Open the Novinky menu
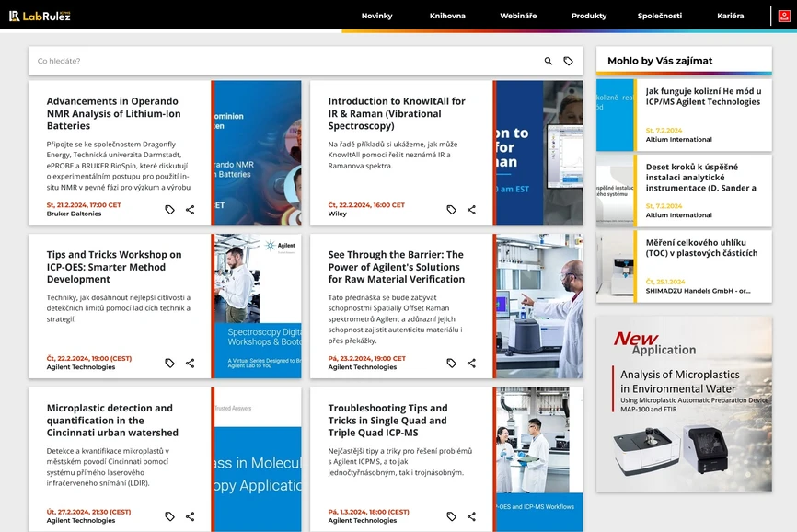This screenshot has width=797, height=532. coord(376,16)
